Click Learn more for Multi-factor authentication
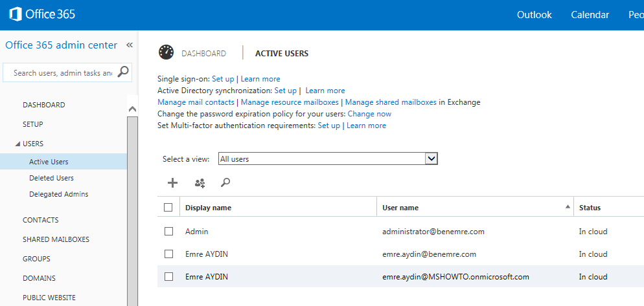 click(366, 126)
